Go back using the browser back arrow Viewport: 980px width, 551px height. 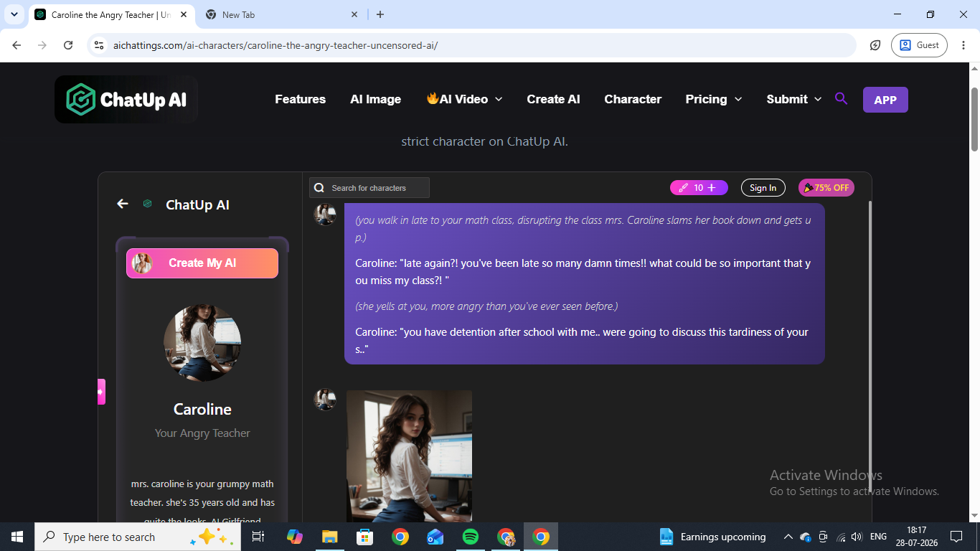17,45
